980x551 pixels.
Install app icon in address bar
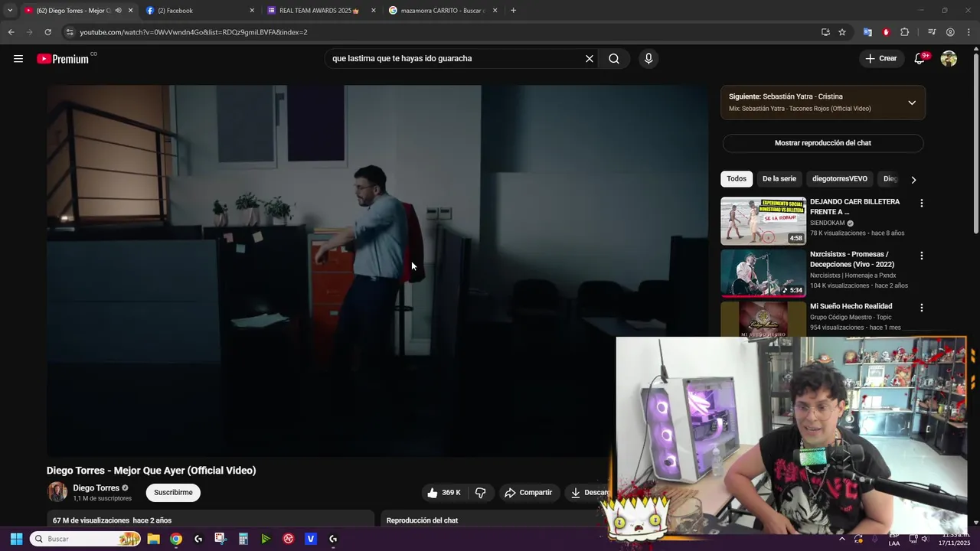coord(825,32)
